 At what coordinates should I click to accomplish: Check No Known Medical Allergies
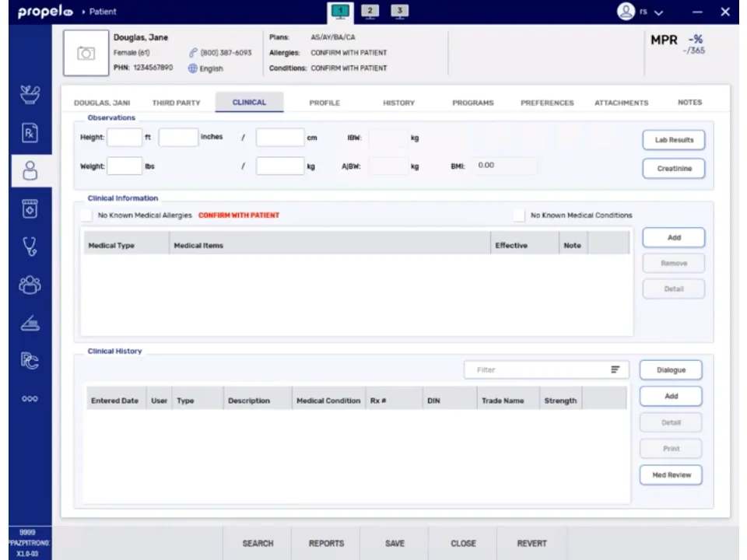86,215
